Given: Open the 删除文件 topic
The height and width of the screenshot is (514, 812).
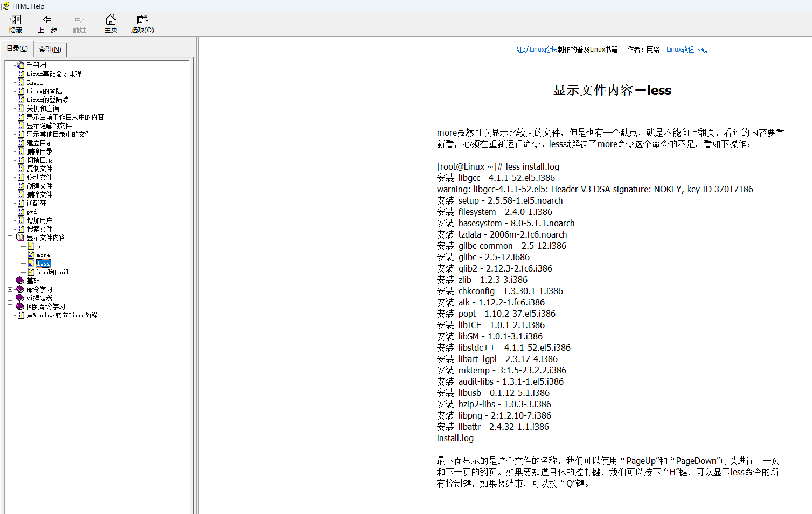Looking at the screenshot, I should (39, 195).
